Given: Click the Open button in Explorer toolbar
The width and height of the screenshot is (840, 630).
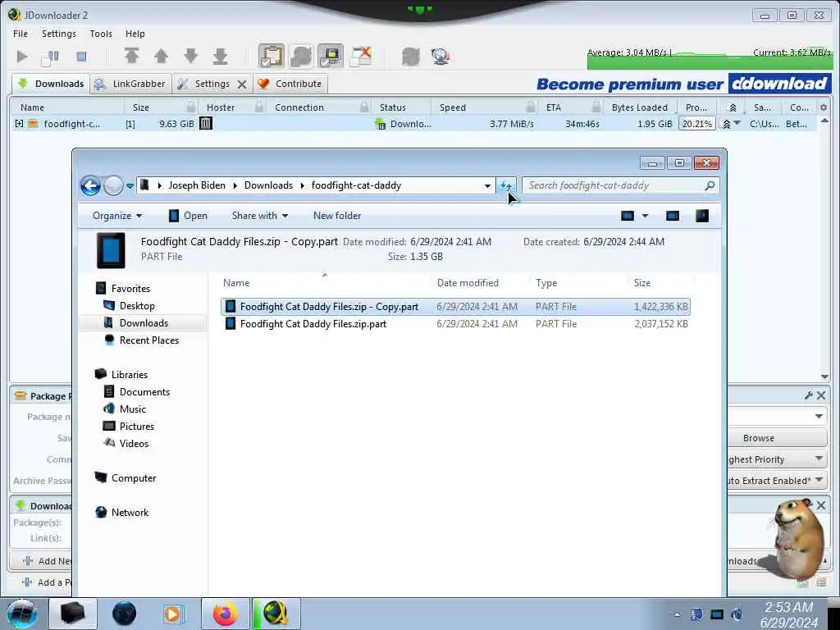Looking at the screenshot, I should click(x=188, y=216).
